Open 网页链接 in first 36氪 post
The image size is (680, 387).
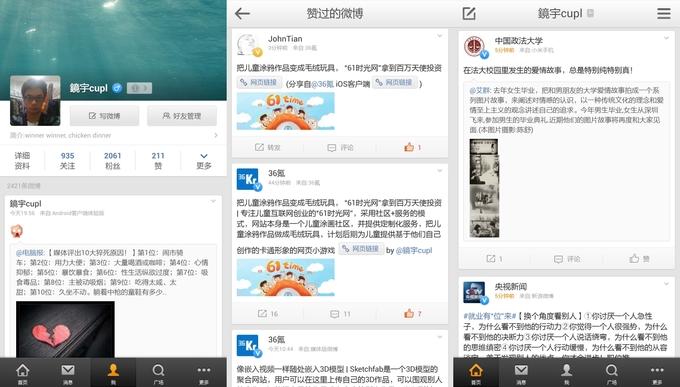361,249
